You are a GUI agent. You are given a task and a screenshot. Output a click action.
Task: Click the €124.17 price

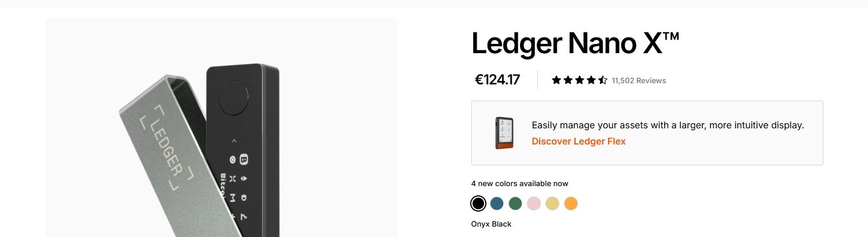click(497, 80)
